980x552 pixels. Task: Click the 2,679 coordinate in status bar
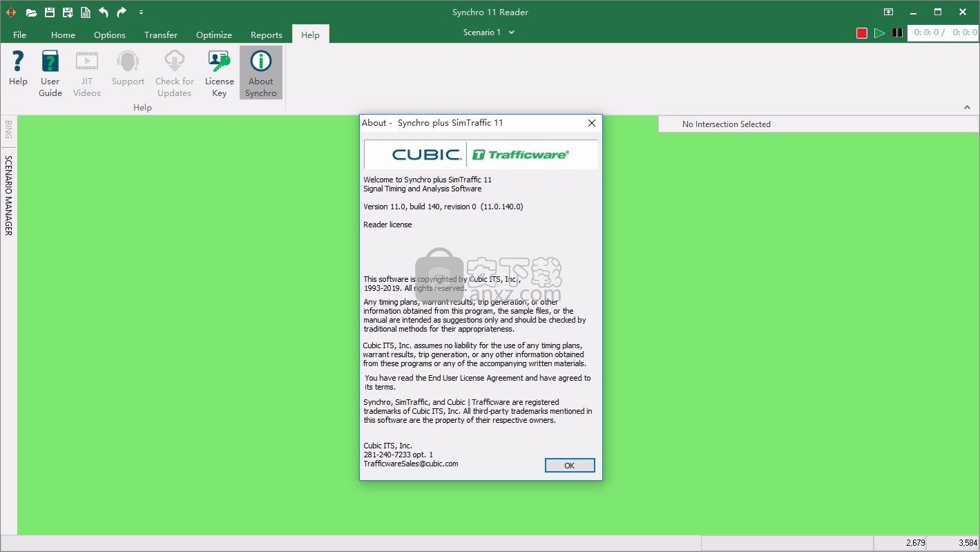(x=915, y=543)
